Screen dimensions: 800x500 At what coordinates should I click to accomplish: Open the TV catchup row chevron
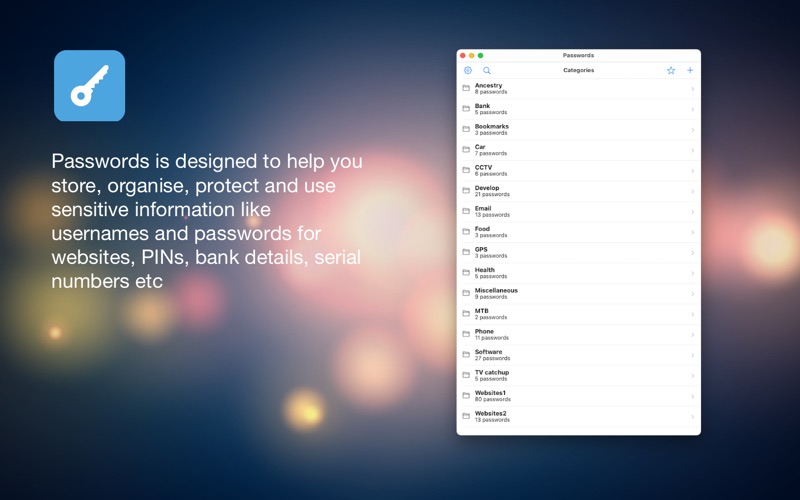pos(692,376)
